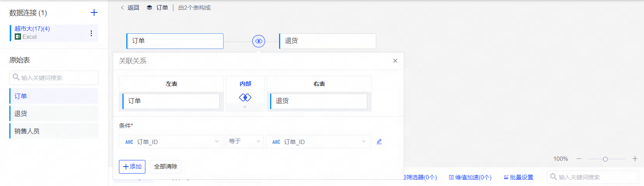Click the 添加 button to add condition

coord(132,167)
